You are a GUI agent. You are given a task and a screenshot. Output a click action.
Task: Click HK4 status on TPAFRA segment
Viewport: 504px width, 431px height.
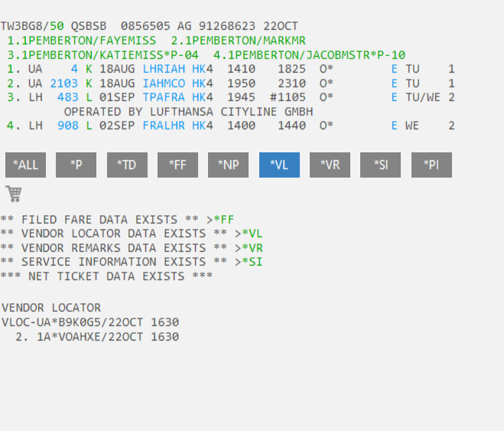[x=203, y=97]
